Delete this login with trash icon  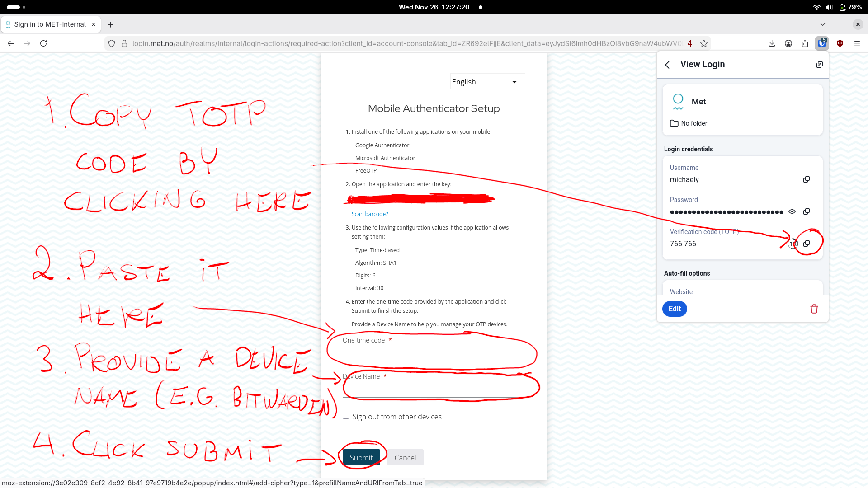click(814, 309)
